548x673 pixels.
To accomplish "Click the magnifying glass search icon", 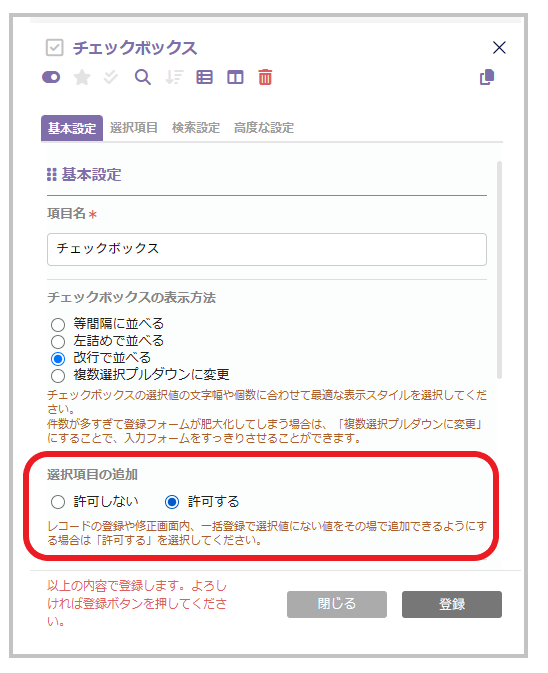I will (142, 77).
